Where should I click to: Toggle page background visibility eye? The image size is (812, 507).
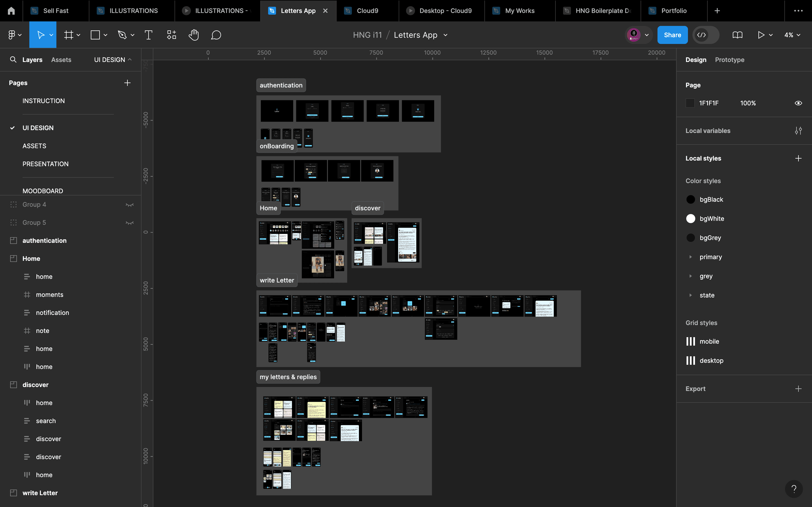click(x=798, y=103)
